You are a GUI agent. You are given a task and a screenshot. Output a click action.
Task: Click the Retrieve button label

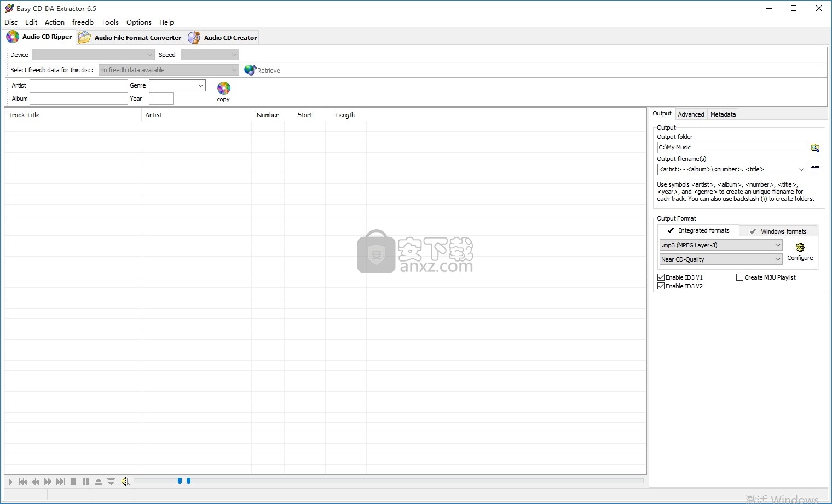point(269,71)
